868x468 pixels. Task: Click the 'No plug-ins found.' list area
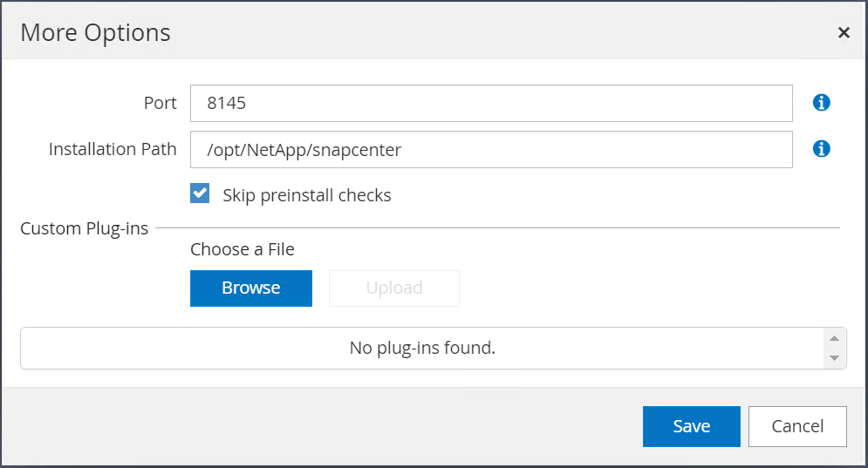click(422, 348)
